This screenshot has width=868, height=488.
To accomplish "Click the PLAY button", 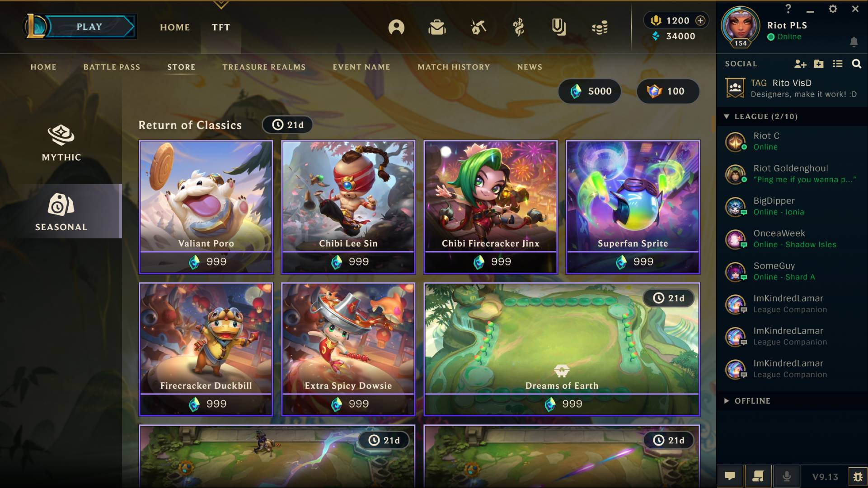I will pos(89,27).
